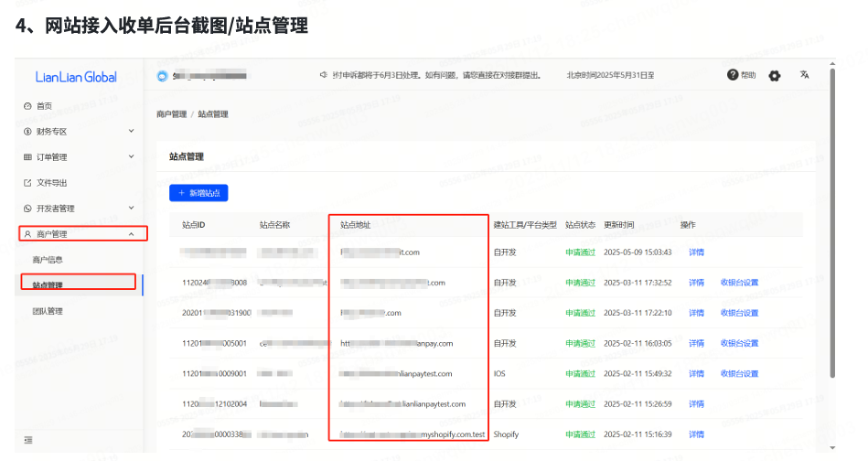
Task: Click the LianLian Global logo
Action: tap(76, 77)
